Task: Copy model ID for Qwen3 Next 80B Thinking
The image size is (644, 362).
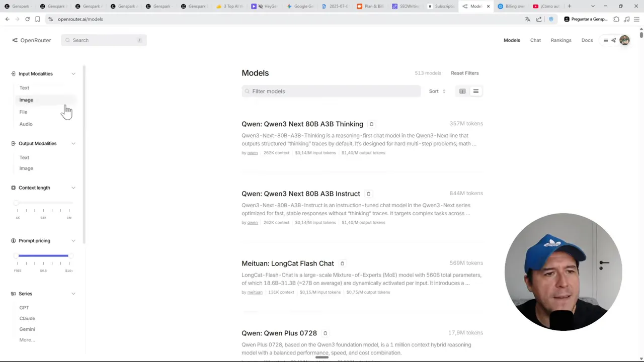Action: click(x=372, y=124)
